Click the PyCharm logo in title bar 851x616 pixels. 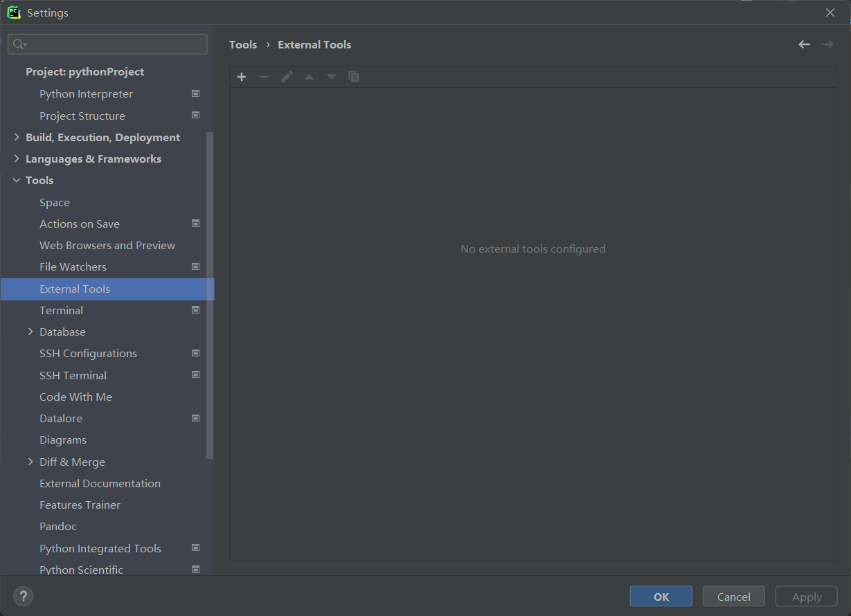tap(14, 12)
